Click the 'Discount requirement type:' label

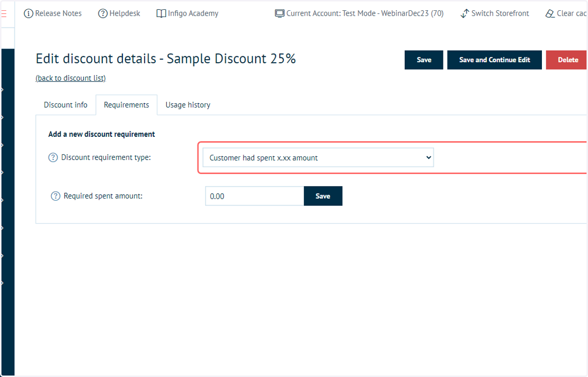tap(106, 158)
